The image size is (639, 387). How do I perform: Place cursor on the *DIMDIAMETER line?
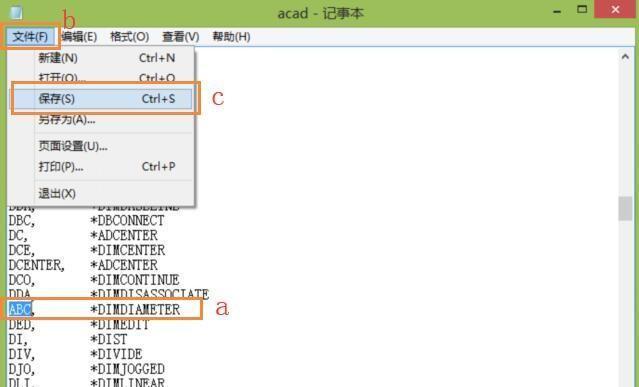[x=134, y=309]
